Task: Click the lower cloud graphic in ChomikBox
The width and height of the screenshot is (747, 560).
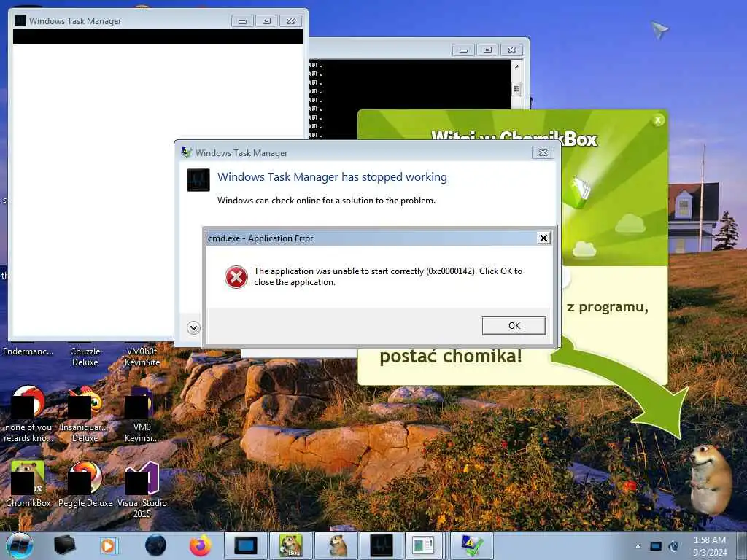Action: 584,249
